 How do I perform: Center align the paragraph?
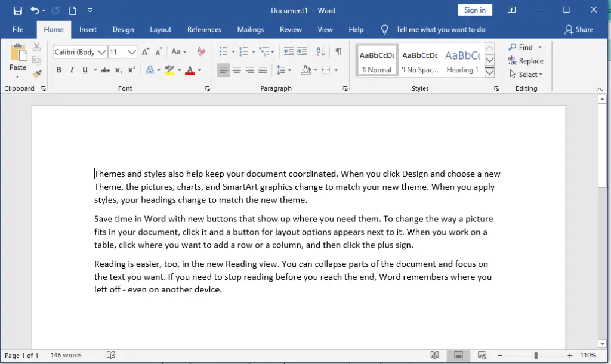[237, 70]
